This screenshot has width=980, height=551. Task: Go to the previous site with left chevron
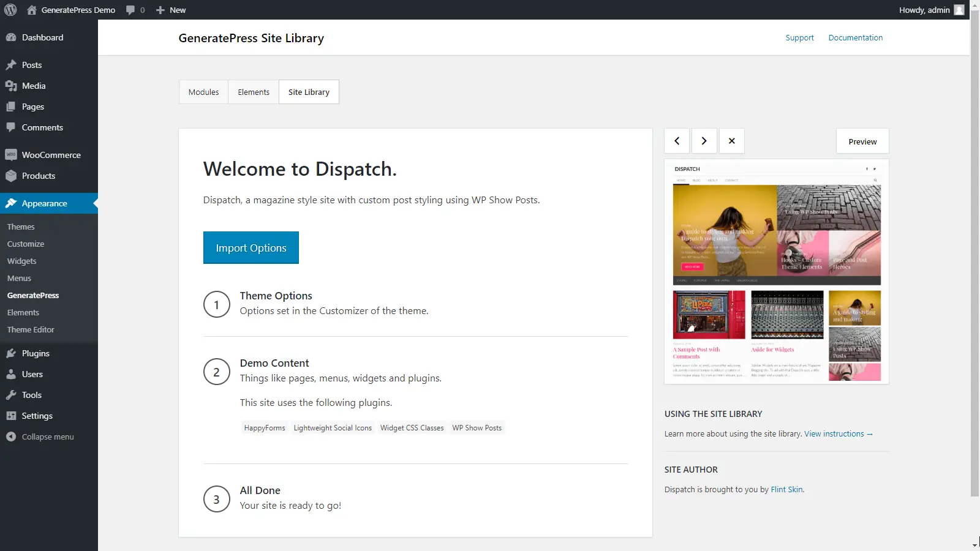[677, 141]
